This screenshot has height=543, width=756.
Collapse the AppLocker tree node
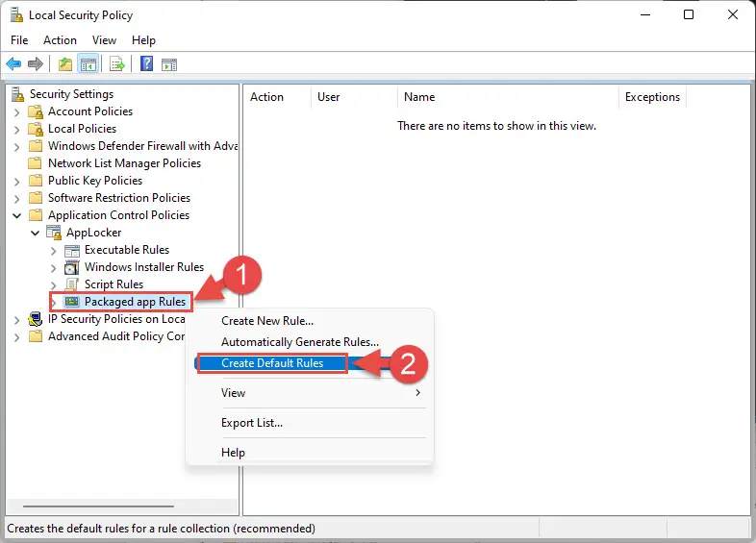point(36,233)
